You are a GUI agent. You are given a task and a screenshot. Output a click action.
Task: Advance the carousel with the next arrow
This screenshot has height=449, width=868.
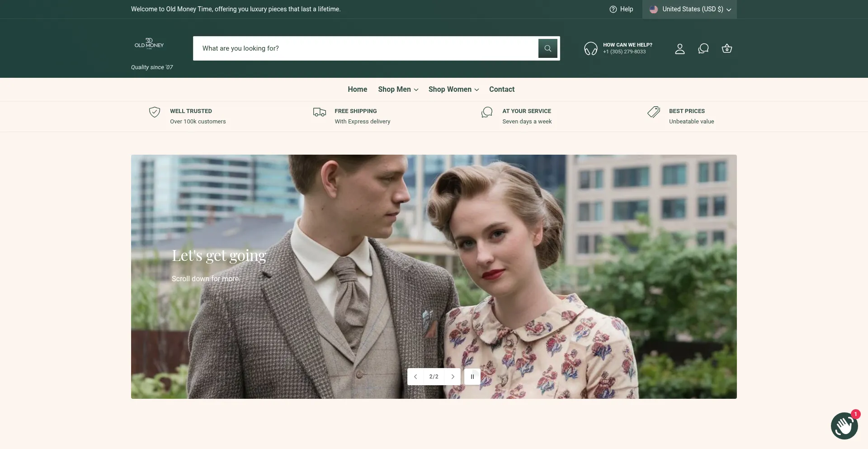point(453,376)
